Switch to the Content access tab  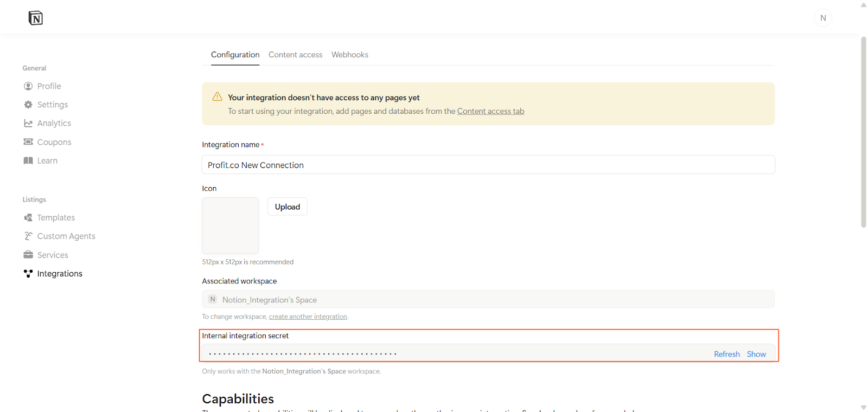[x=295, y=55]
